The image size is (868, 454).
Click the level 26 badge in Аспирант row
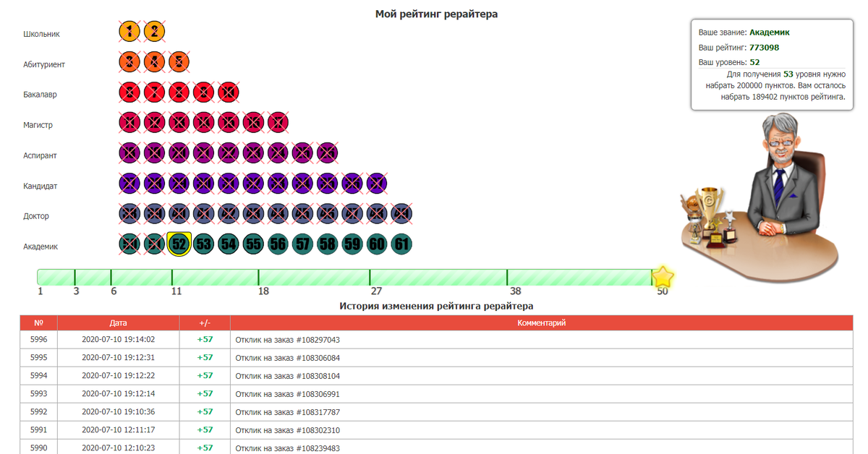pyautogui.click(x=327, y=153)
